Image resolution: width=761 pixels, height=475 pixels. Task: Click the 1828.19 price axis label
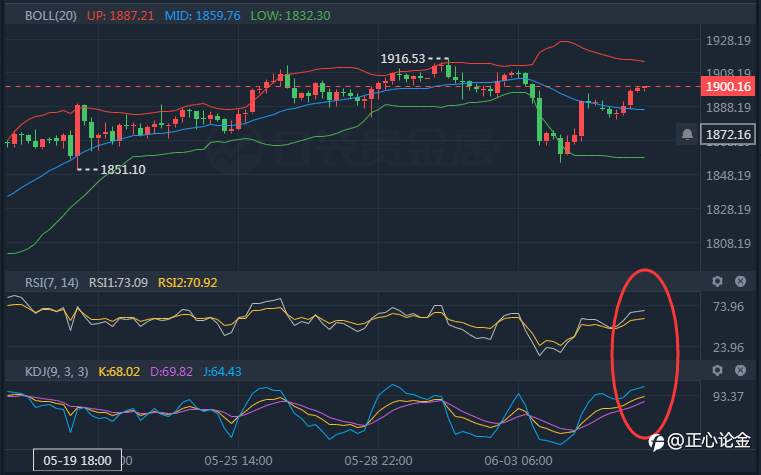[728, 209]
